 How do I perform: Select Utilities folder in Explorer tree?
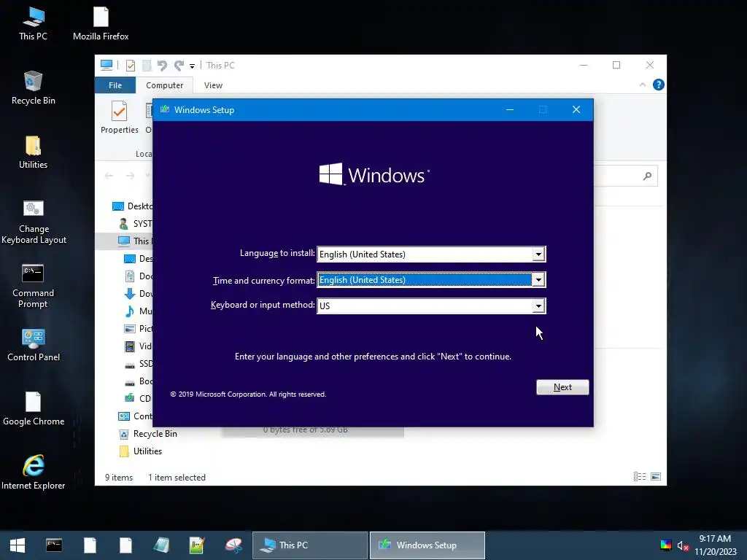141,451
